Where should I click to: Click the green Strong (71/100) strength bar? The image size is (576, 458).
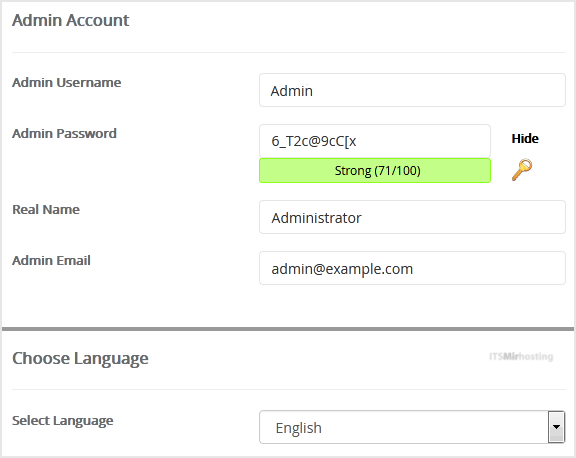click(375, 170)
